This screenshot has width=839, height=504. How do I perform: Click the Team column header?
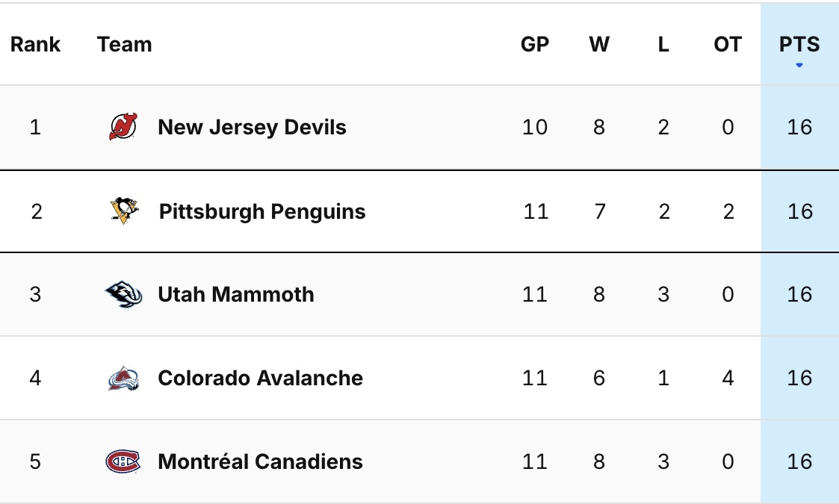click(125, 45)
